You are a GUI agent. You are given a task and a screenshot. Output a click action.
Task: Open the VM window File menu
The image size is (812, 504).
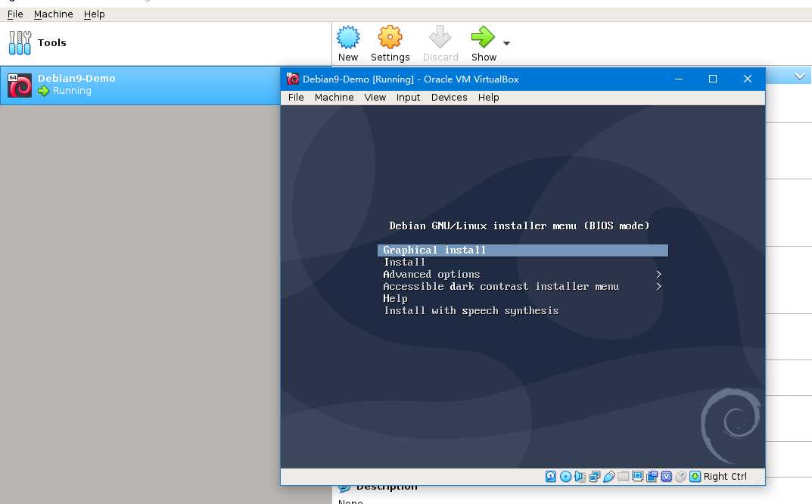tap(296, 98)
